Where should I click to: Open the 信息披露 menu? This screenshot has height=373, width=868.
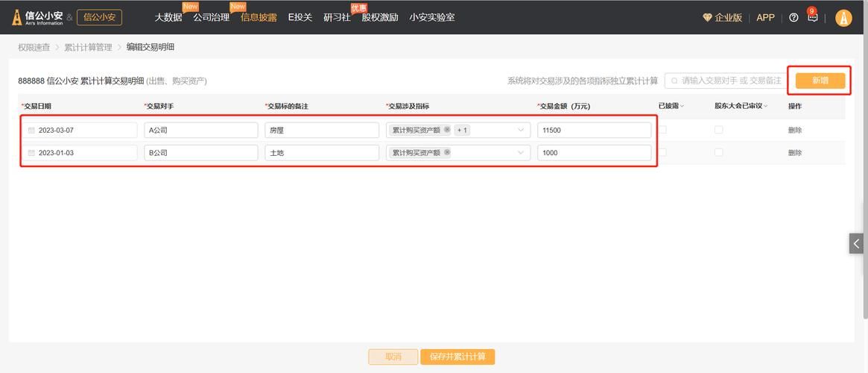[259, 18]
